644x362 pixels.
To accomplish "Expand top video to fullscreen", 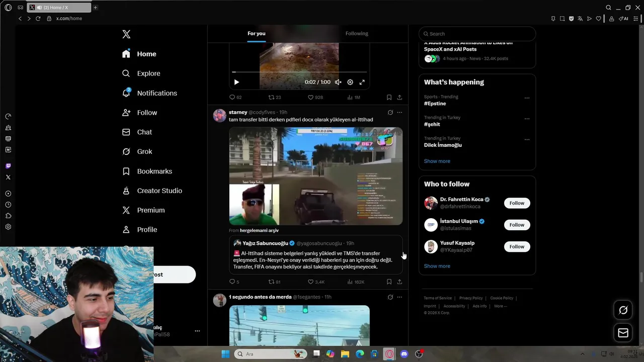I will [x=362, y=82].
